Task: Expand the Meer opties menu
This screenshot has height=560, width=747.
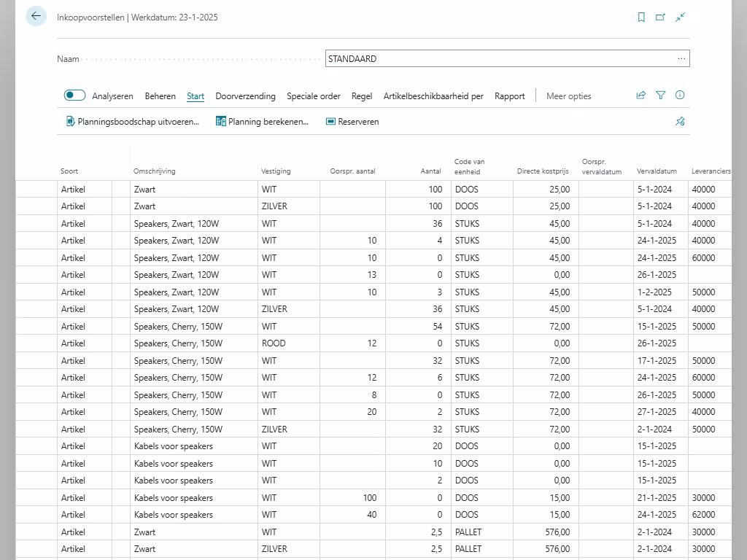Action: tap(568, 96)
